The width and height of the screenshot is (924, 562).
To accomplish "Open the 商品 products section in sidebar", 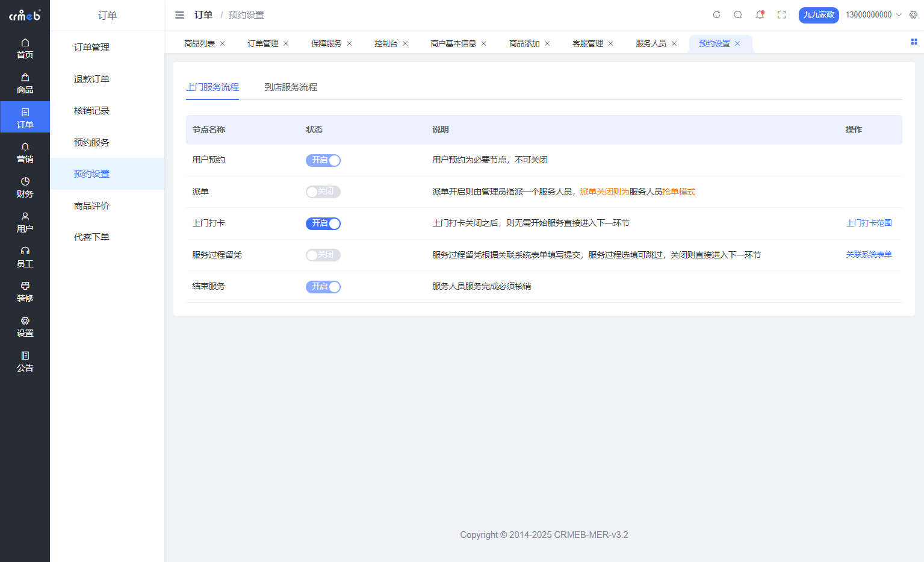I will pyautogui.click(x=25, y=84).
